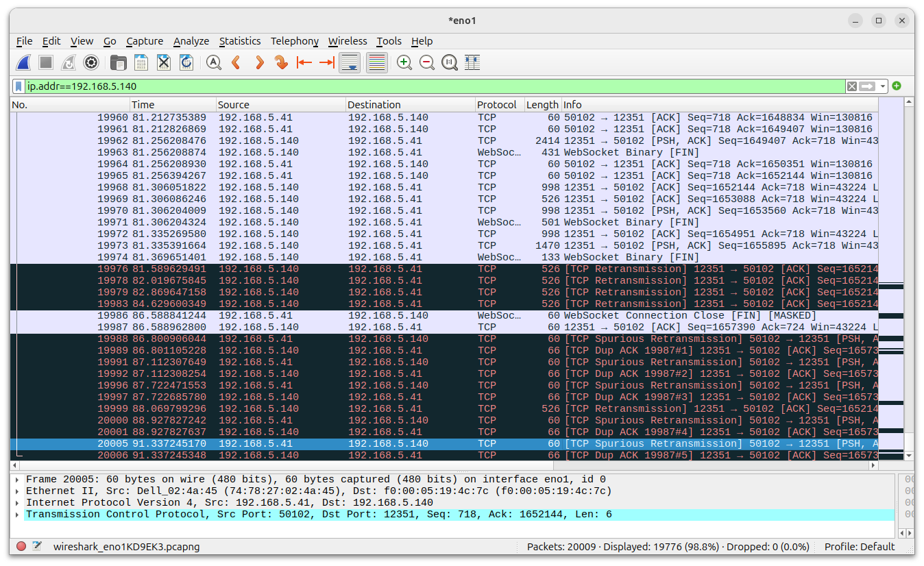Image resolution: width=924 pixels, height=566 pixels.
Task: Click the packet list vertical scrollbar
Action: [909, 274]
